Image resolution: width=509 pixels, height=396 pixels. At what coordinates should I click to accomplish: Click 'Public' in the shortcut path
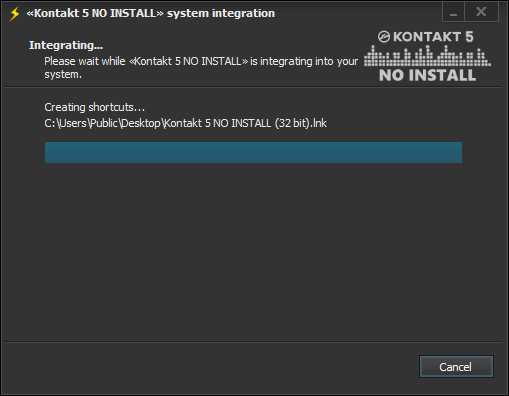click(x=104, y=123)
